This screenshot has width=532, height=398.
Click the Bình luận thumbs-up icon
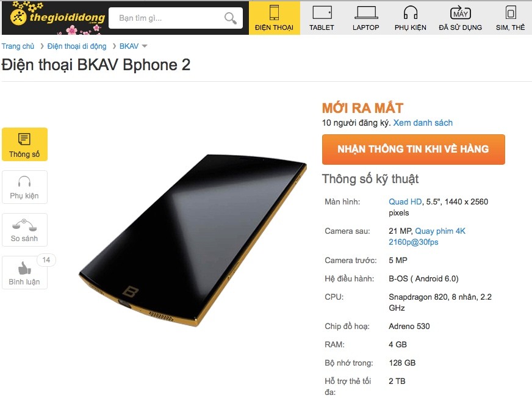[24, 269]
